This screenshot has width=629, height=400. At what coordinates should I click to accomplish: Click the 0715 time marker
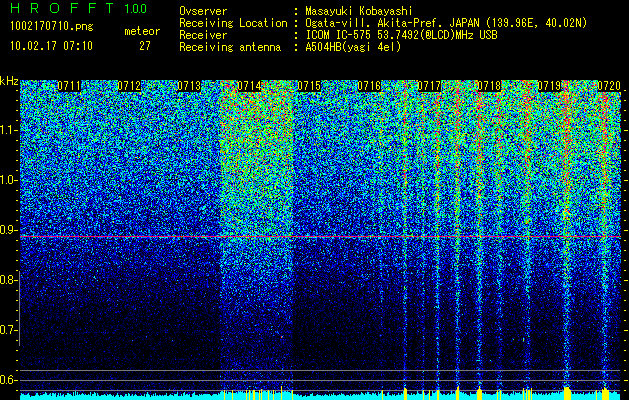point(309,86)
